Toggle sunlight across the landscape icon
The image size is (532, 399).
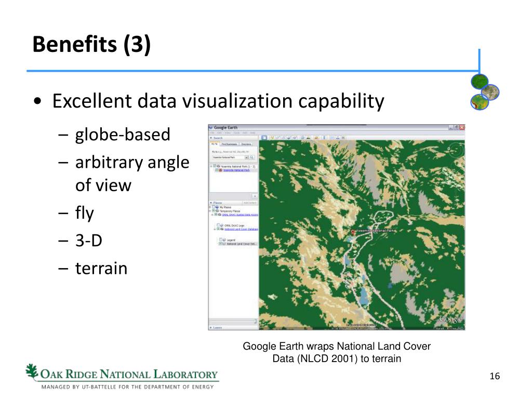309,138
